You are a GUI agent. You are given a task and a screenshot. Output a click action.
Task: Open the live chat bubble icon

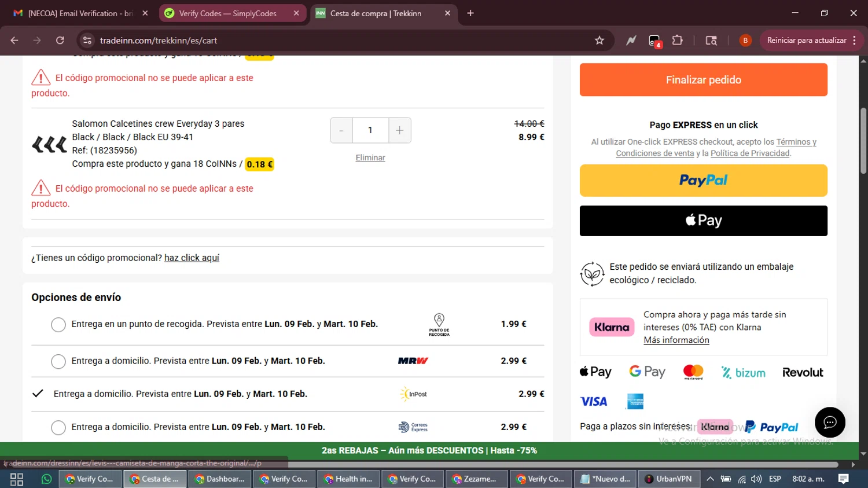tap(830, 423)
